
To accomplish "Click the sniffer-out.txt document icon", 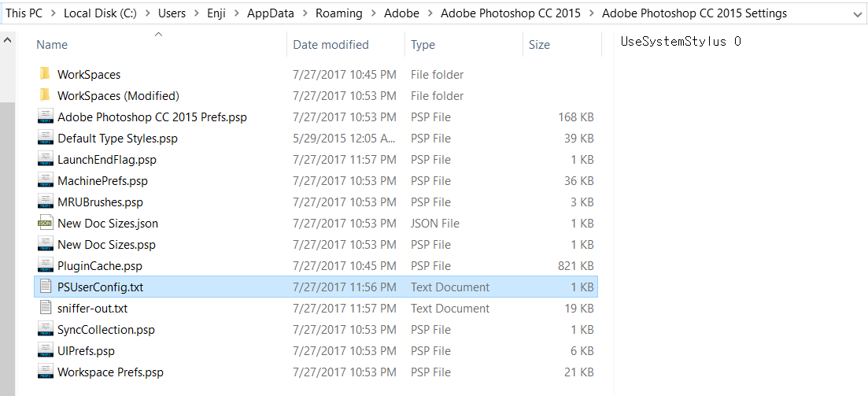I will [x=46, y=309].
